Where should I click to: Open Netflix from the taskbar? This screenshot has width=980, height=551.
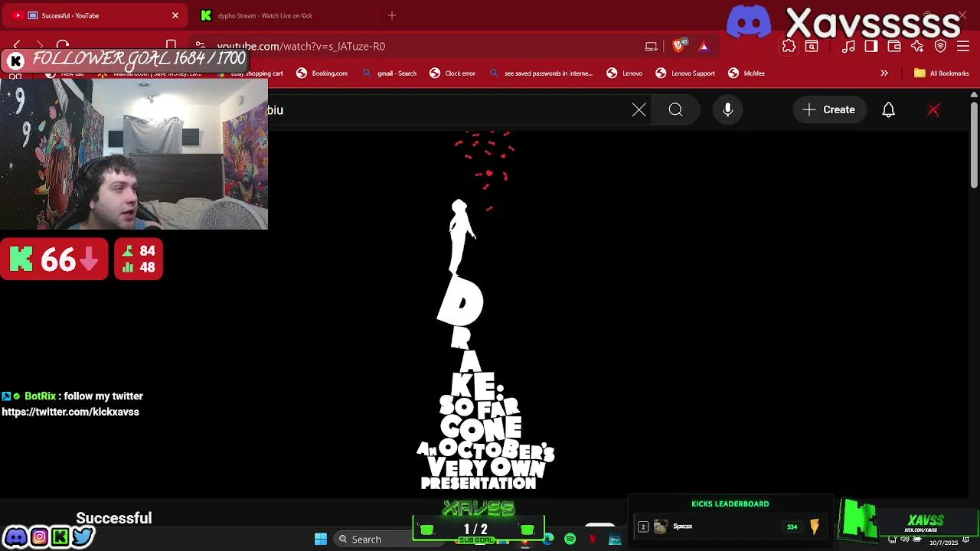click(x=592, y=540)
